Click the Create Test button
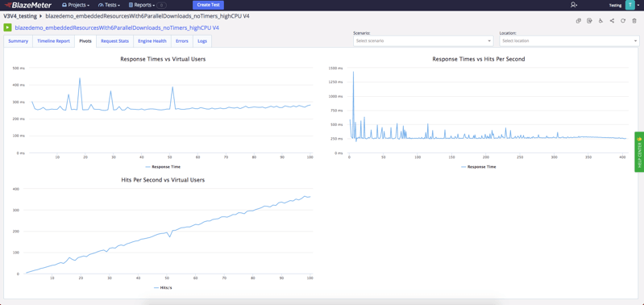Viewport: 644px width, 305px height. tap(208, 5)
